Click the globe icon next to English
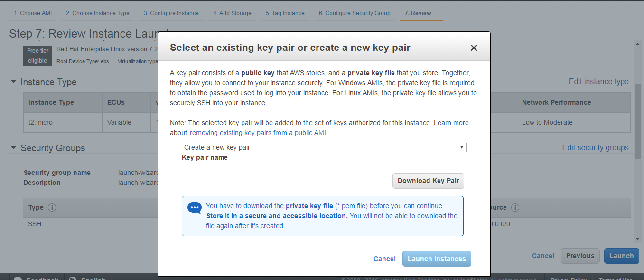The image size is (644, 280). point(73,278)
